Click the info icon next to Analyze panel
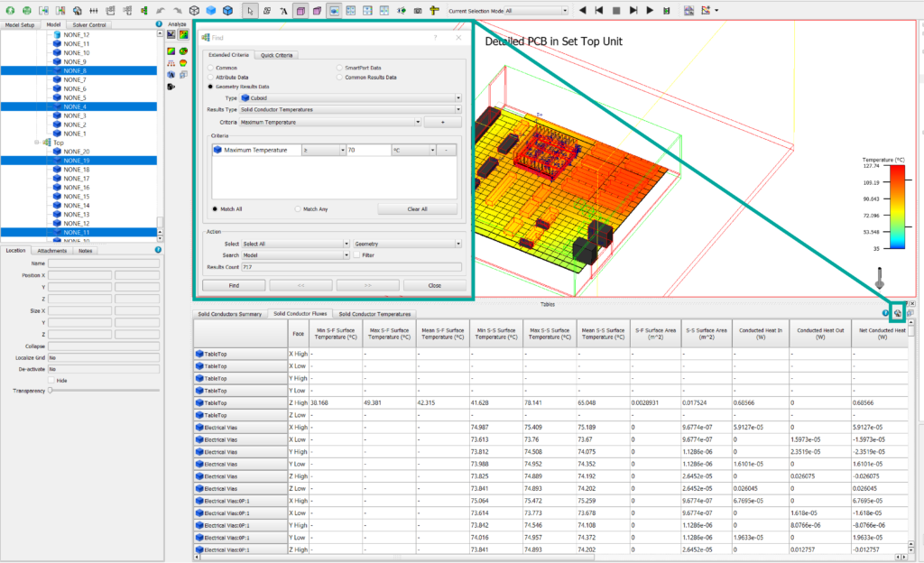This screenshot has height=563, width=924. (160, 23)
